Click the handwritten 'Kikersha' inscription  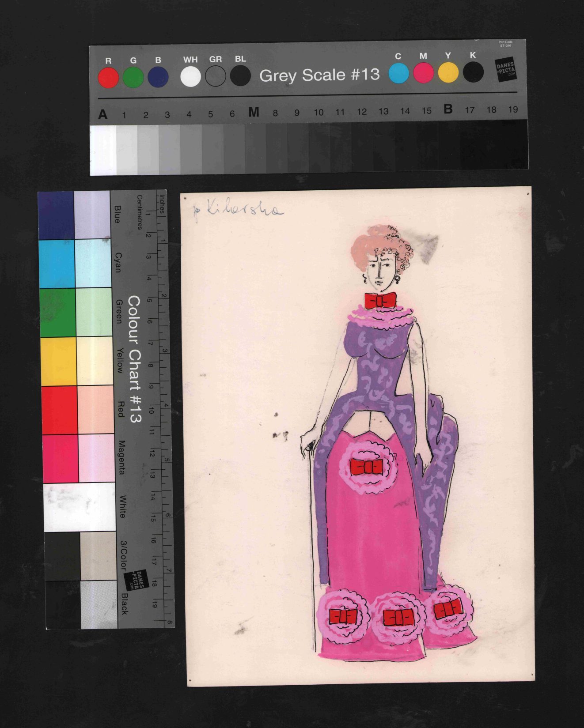click(x=239, y=210)
